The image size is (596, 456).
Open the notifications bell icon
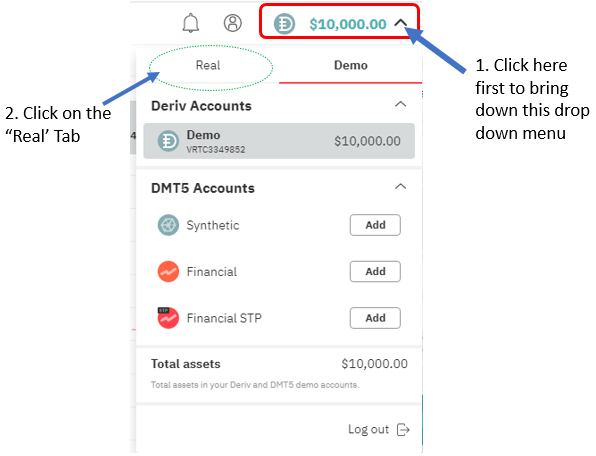coord(191,23)
